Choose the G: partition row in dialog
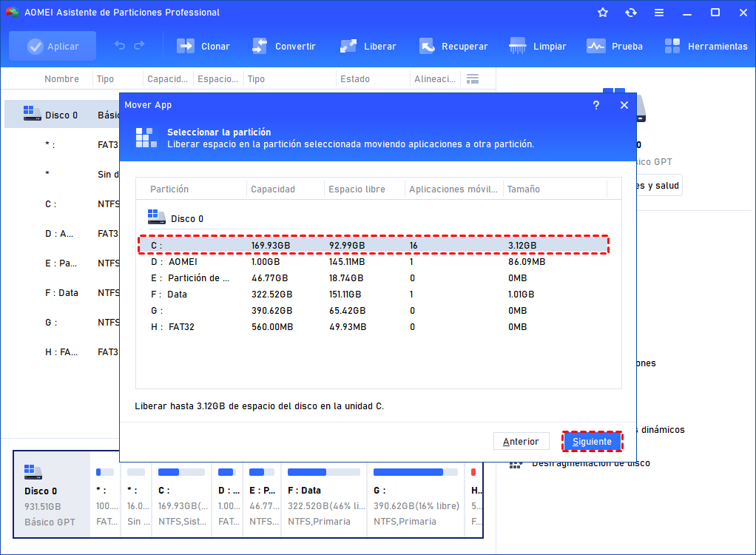 click(x=370, y=310)
